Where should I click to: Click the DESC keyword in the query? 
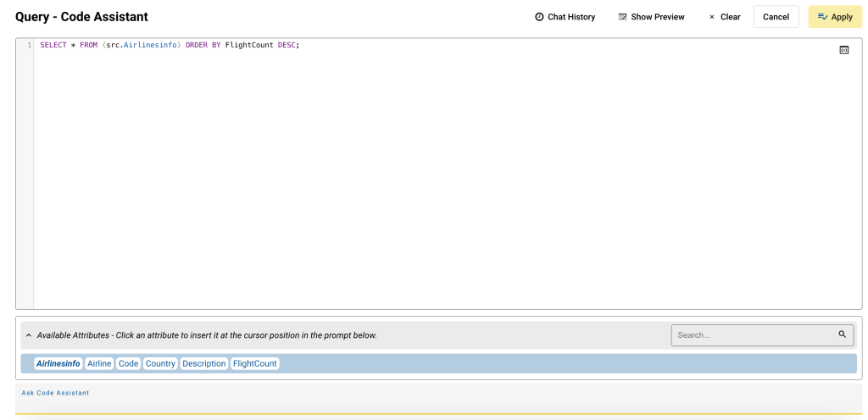(287, 45)
